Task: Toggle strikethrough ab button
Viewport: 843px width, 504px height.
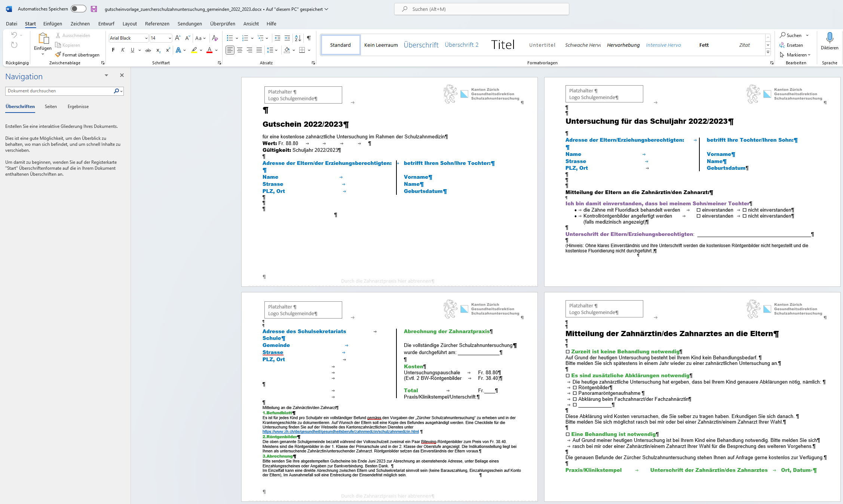Action: 148,50
